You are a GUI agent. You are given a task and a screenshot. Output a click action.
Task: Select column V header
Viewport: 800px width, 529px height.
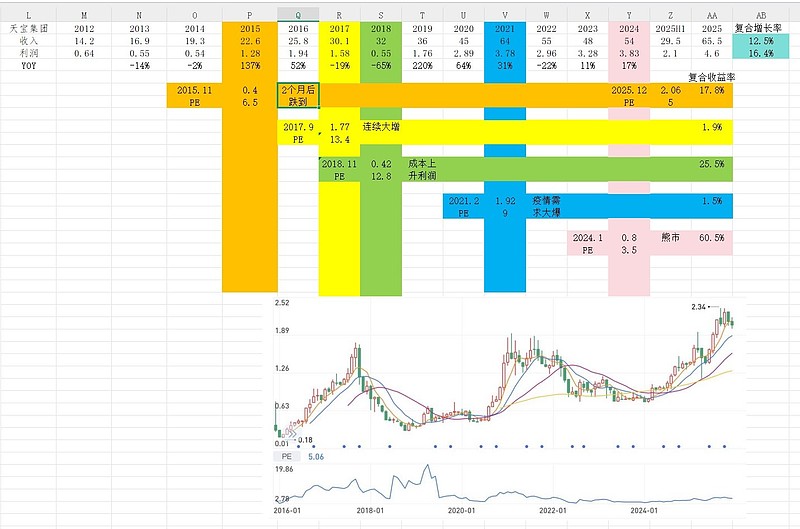tap(505, 15)
